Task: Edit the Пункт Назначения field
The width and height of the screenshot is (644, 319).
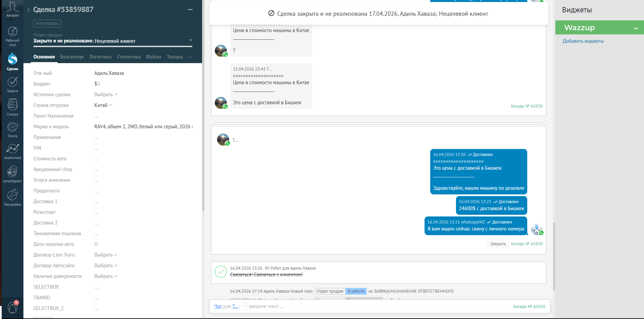Action: [96, 116]
